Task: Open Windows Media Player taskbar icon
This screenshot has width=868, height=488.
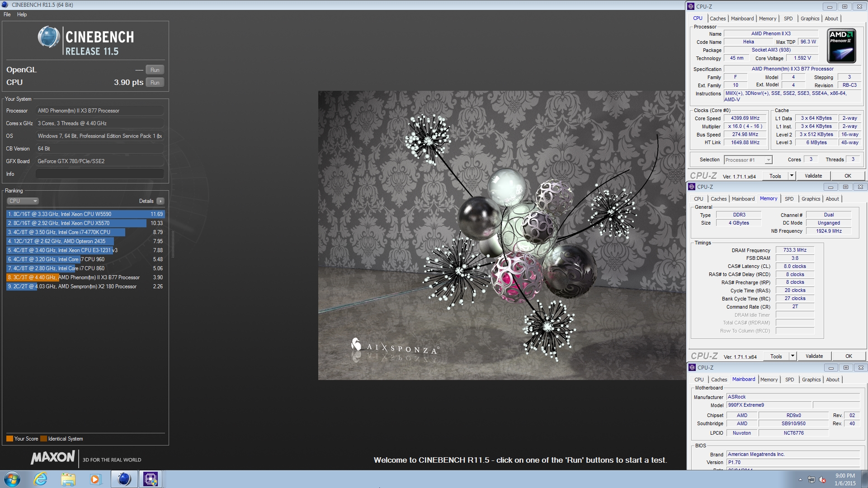Action: point(95,479)
